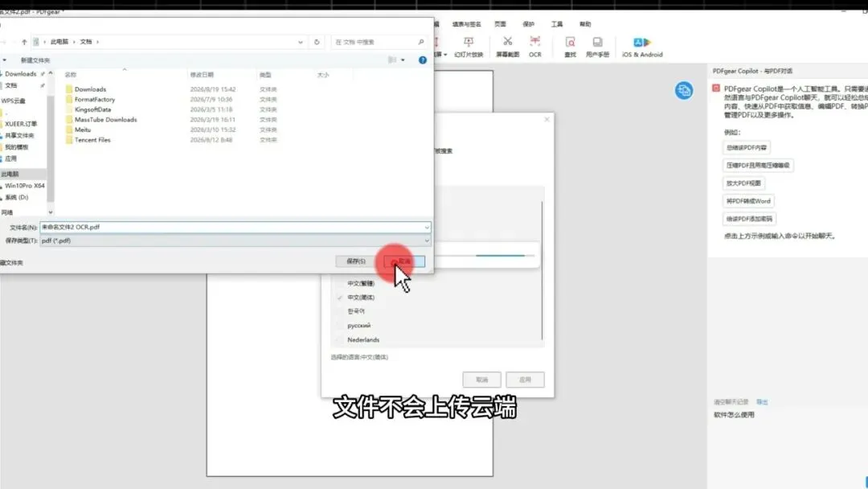Open the KingsoftData folder
The width and height of the screenshot is (868, 489).
point(92,109)
